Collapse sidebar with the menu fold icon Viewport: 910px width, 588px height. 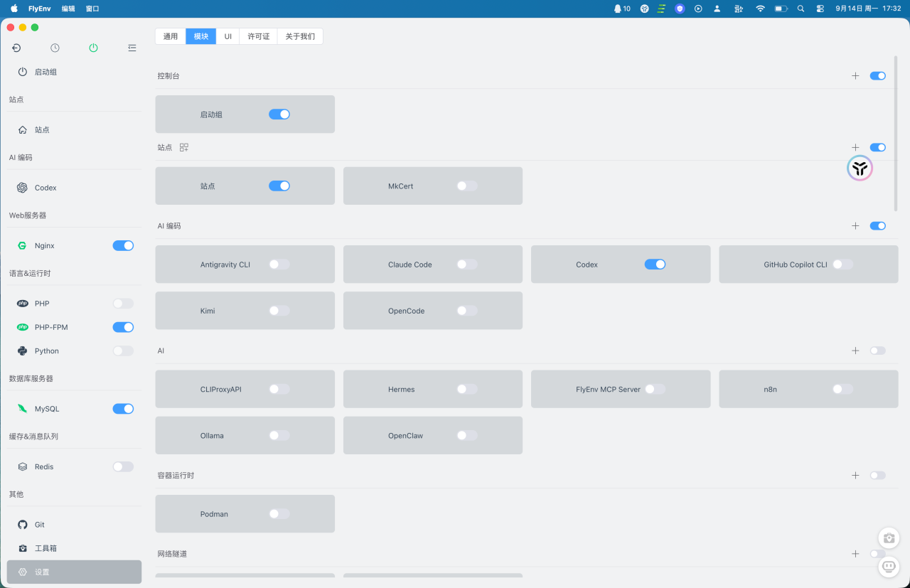point(132,48)
